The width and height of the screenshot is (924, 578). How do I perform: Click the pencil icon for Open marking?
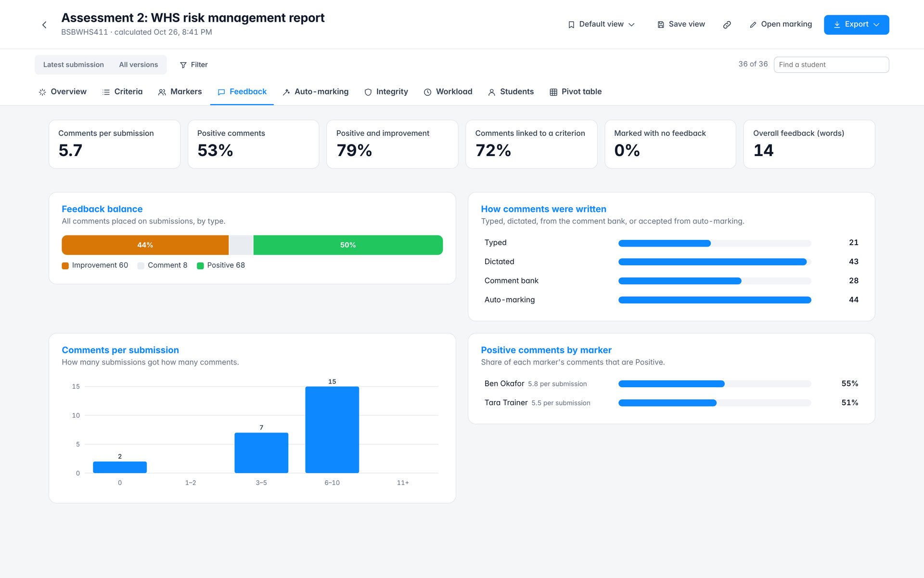point(753,25)
